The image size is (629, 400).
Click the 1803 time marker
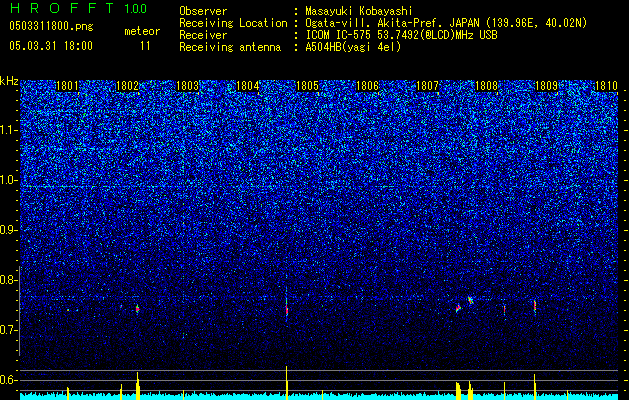[187, 86]
